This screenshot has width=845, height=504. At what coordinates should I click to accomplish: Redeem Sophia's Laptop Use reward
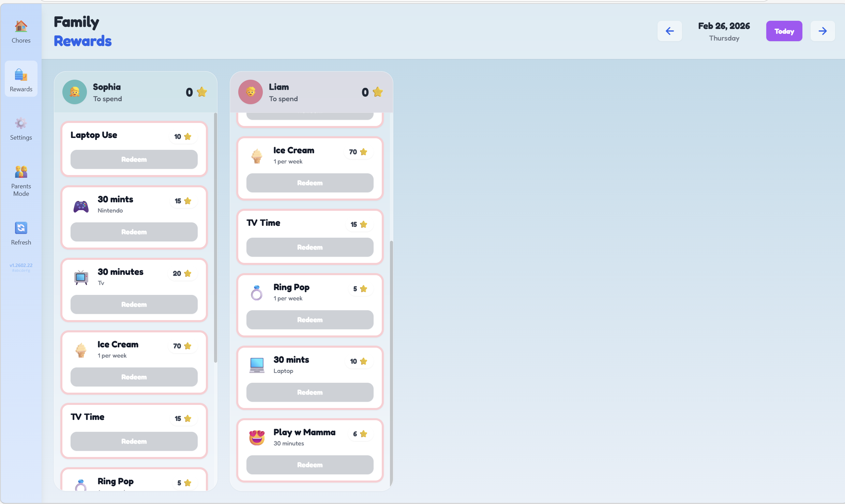[134, 159]
